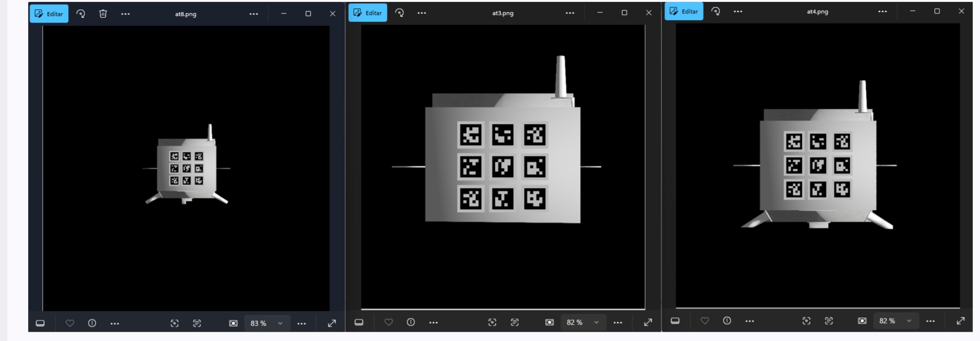Open file info in at8.png window
The image size is (980, 341).
[x=92, y=323]
